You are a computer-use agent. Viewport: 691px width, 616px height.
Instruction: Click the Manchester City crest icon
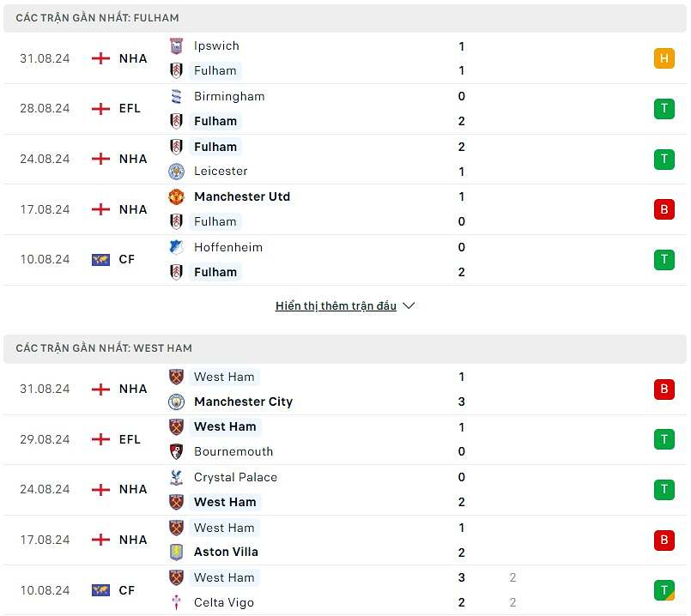[176, 402]
